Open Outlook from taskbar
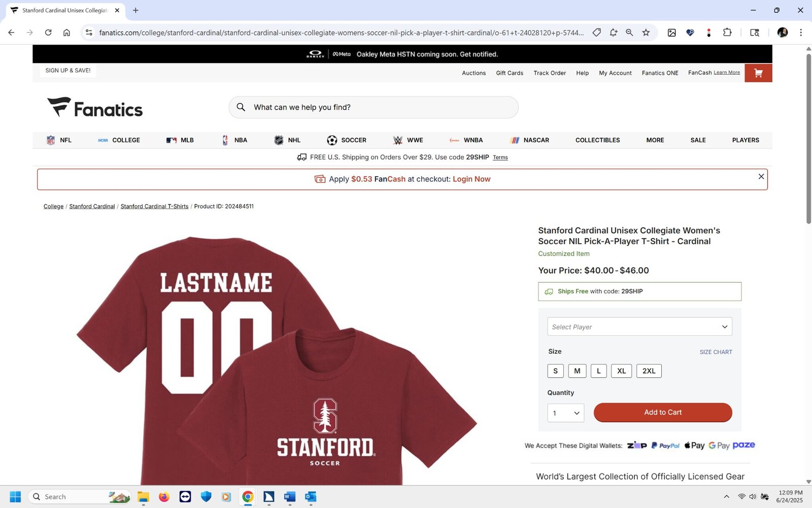 (311, 497)
